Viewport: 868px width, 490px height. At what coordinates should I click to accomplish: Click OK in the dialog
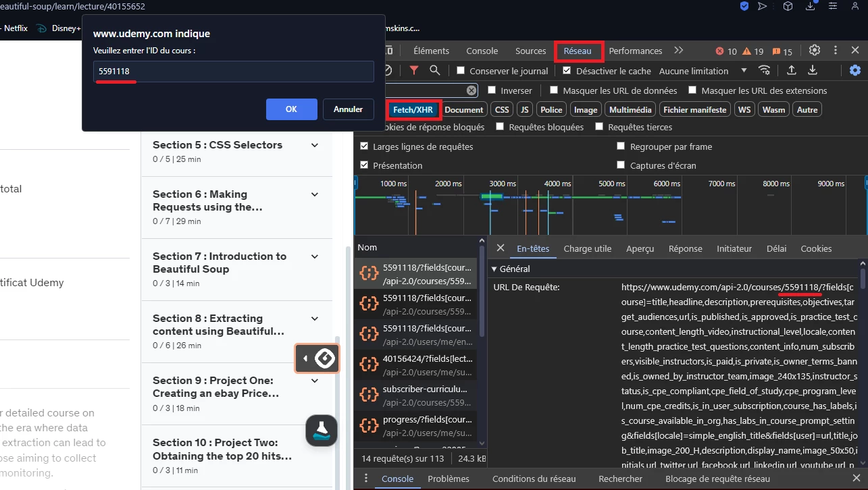tap(292, 109)
